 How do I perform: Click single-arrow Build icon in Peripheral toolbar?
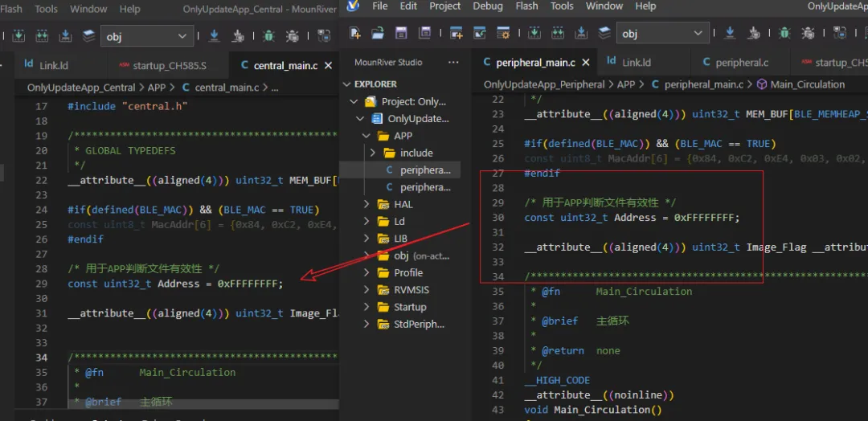[x=534, y=33]
